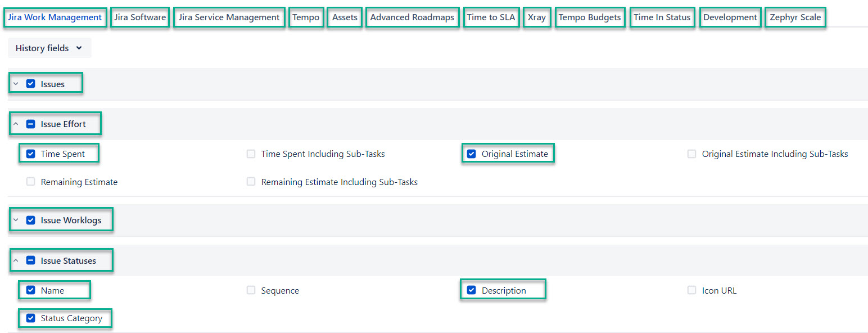Expand the Issues section chevron
Image resolution: width=868 pixels, height=333 pixels.
[16, 84]
